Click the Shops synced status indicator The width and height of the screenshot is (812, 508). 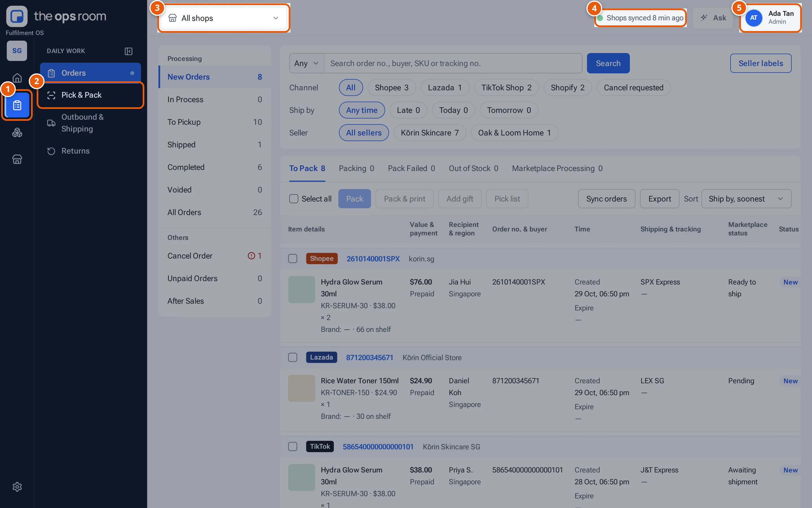tap(641, 18)
